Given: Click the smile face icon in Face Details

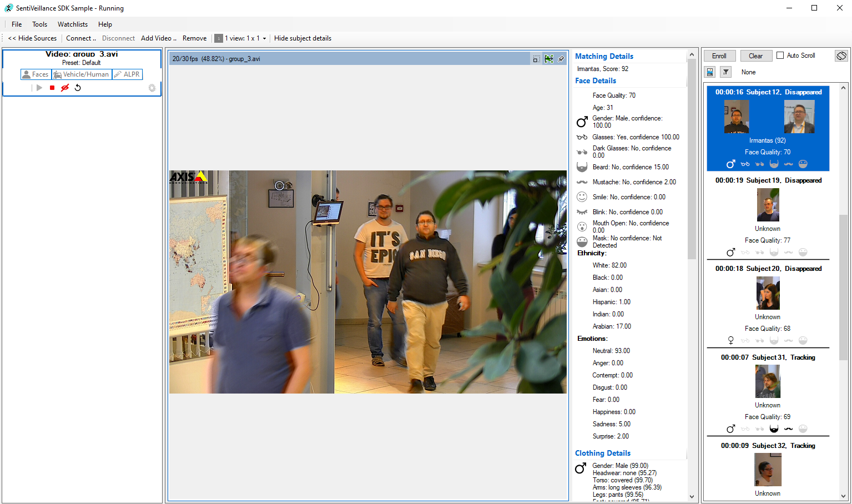Looking at the screenshot, I should 582,197.
